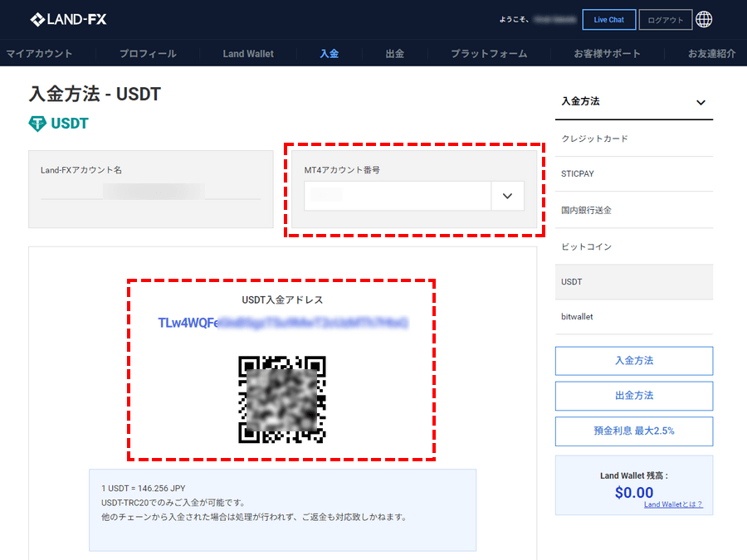Choose bitwallet deposit method

633,317
